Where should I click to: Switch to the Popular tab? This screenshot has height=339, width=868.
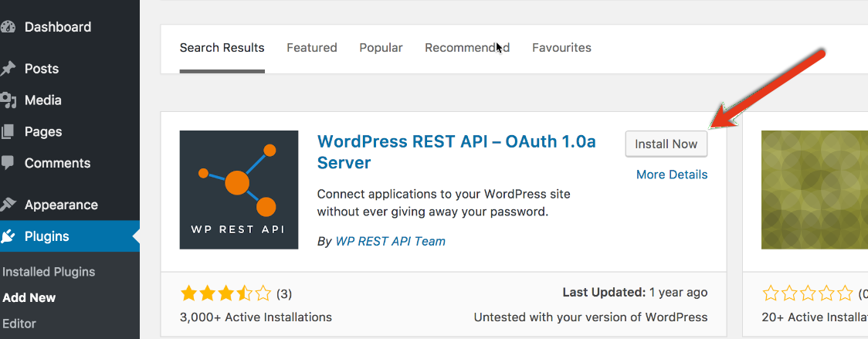pyautogui.click(x=381, y=48)
